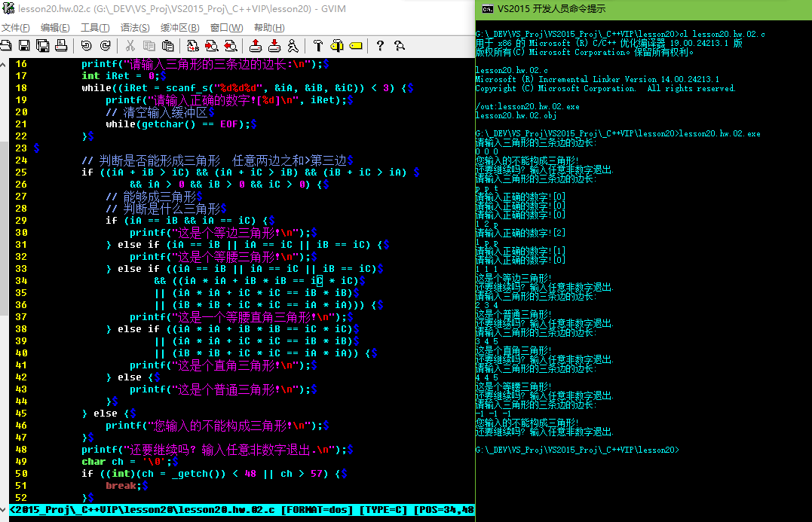Run the Make hammer tool icon
812x522 pixels.
(317, 46)
